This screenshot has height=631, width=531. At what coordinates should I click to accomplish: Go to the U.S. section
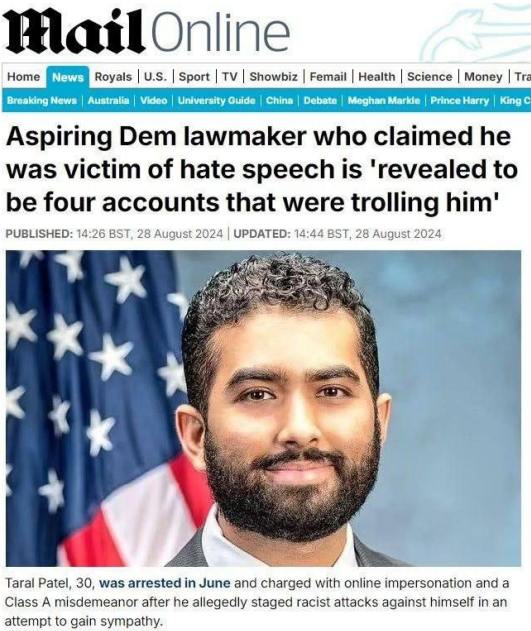tap(155, 76)
